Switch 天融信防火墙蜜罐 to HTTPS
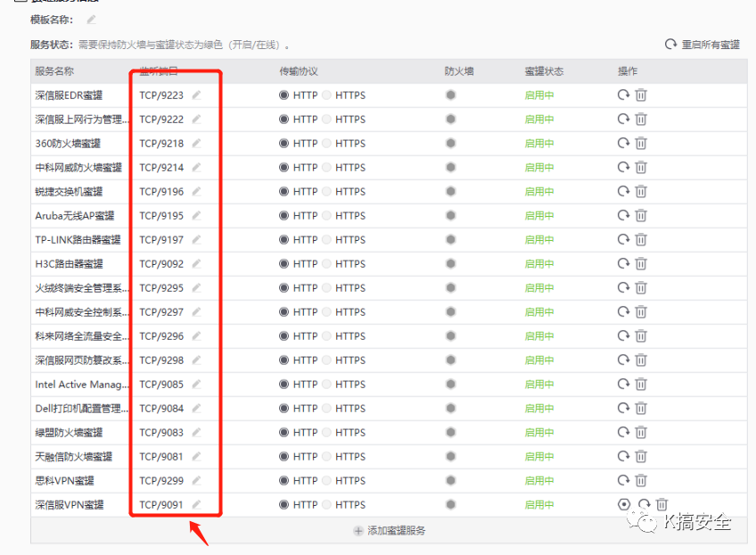The height and width of the screenshot is (555, 756). (326, 457)
